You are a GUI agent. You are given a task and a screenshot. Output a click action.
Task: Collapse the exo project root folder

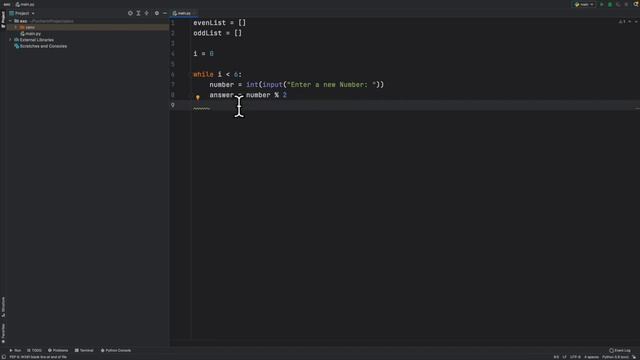[x=10, y=21]
